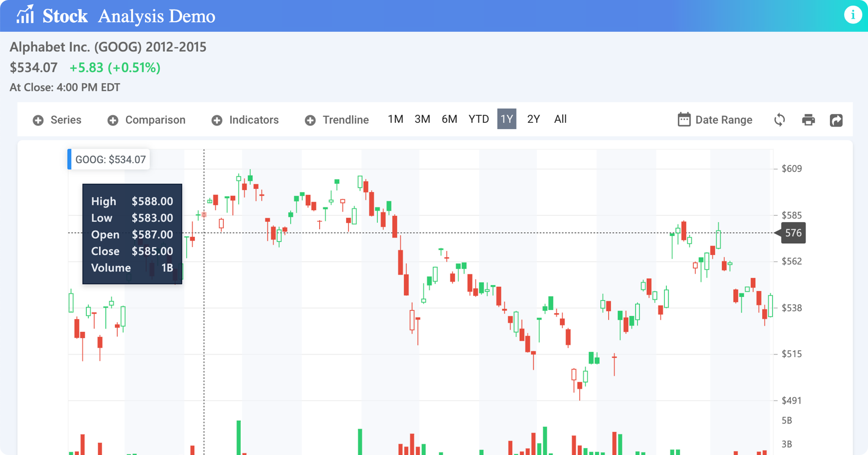Viewport: 868px width, 455px height.
Task: Switch the range to All
Action: [560, 119]
